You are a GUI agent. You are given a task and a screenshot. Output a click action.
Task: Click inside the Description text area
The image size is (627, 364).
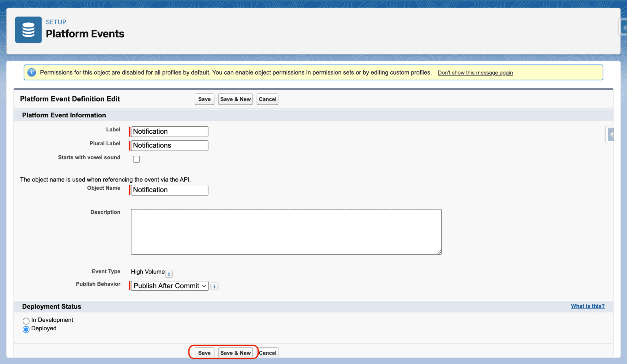[286, 232]
